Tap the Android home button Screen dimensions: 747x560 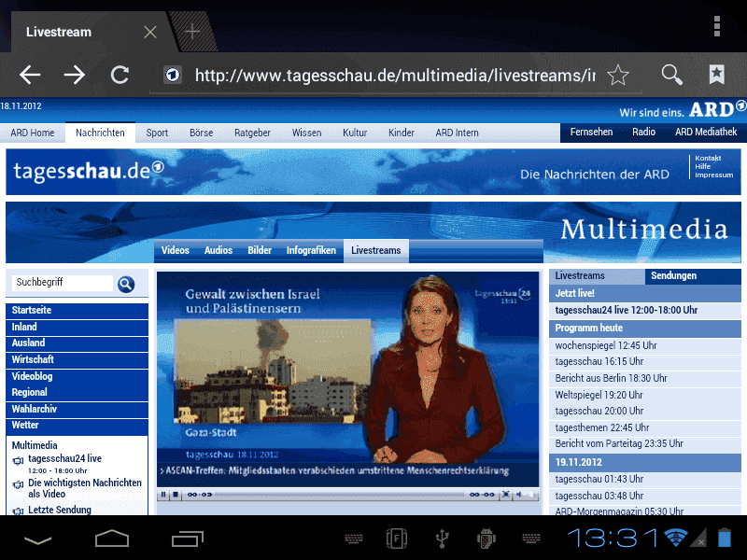coord(112,539)
